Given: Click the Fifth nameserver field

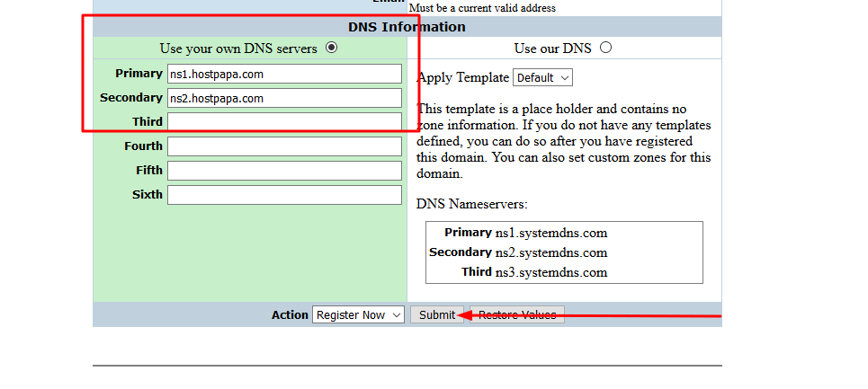Looking at the screenshot, I should click(x=284, y=171).
